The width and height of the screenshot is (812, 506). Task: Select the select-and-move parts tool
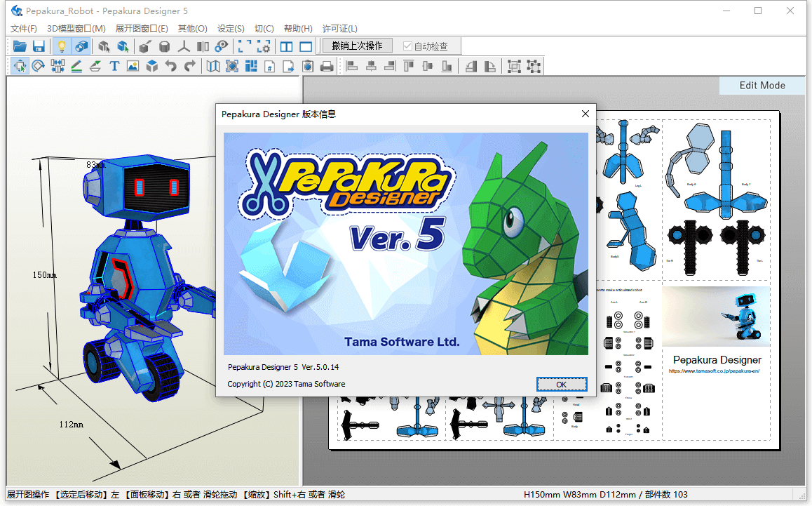click(x=20, y=66)
